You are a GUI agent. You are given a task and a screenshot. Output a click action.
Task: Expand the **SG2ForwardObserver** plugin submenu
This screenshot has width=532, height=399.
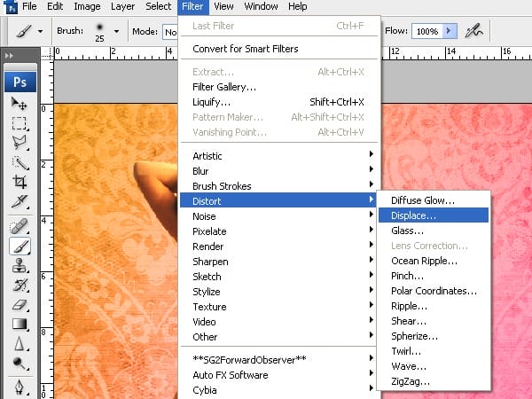click(279, 360)
